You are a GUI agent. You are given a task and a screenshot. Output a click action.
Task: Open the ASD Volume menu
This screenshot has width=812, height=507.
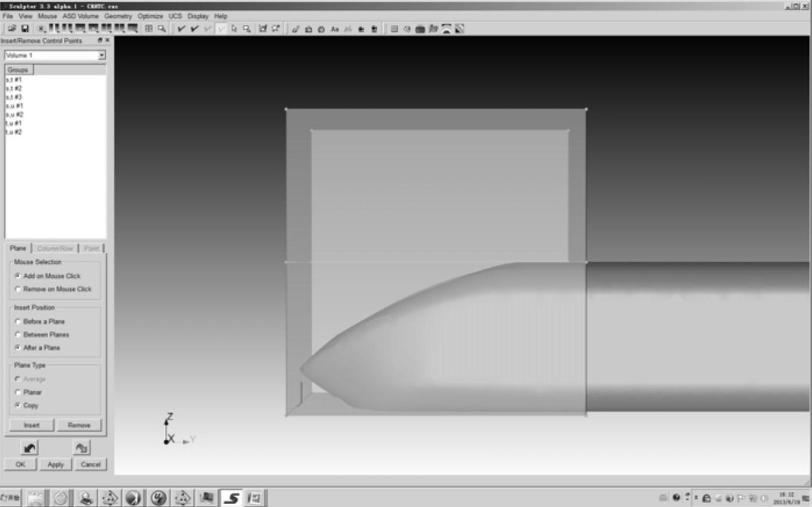[x=80, y=16]
